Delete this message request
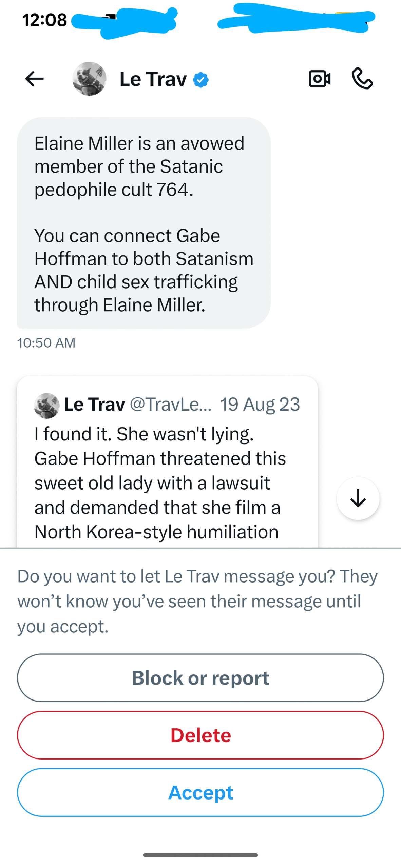This screenshot has height=868, width=401. click(200, 735)
